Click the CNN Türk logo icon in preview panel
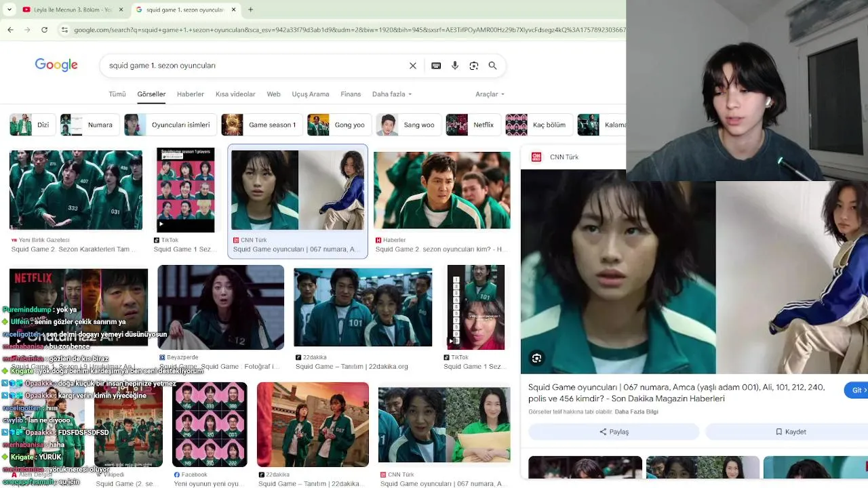The image size is (868, 488). 536,157
